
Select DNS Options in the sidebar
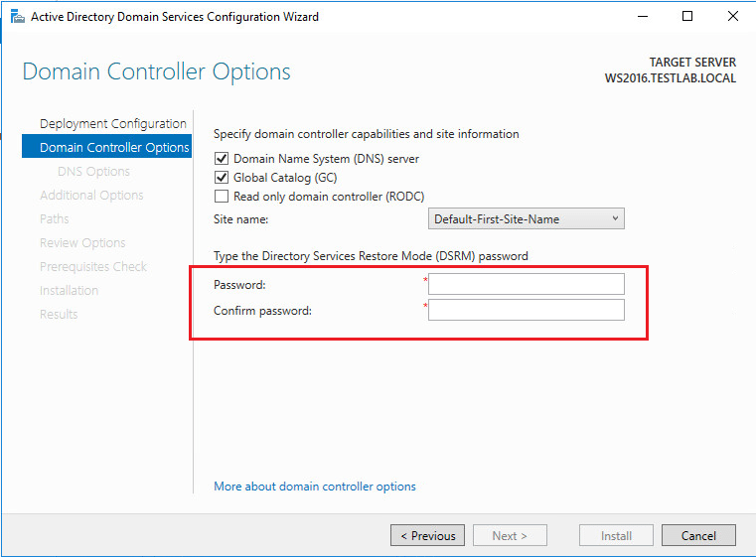(93, 172)
